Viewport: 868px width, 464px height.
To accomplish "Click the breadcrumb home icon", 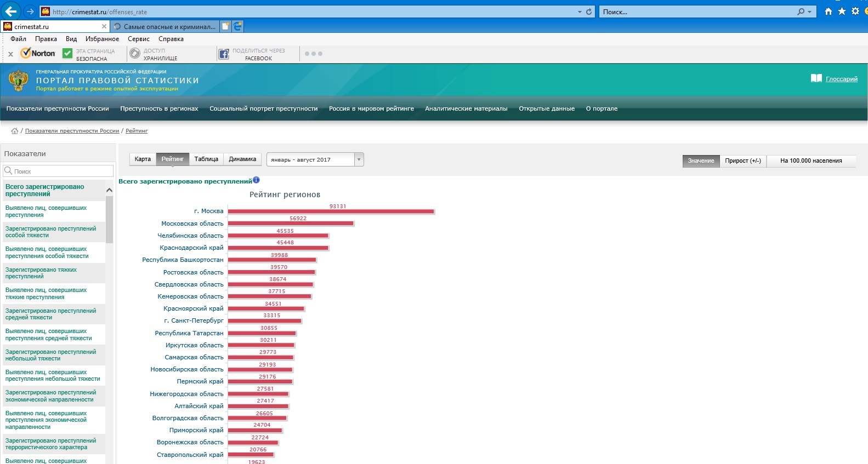I will click(x=14, y=131).
